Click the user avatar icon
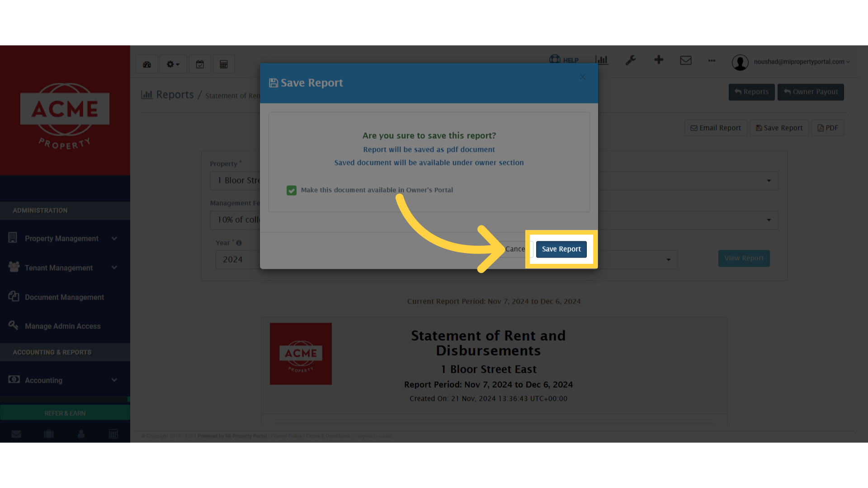Viewport: 868px width, 488px height. pyautogui.click(x=740, y=62)
